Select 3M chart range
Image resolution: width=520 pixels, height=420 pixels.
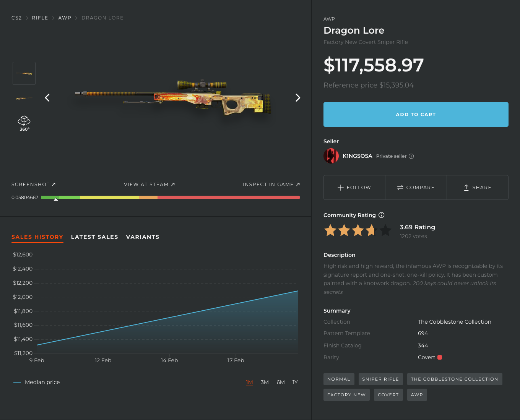265,383
